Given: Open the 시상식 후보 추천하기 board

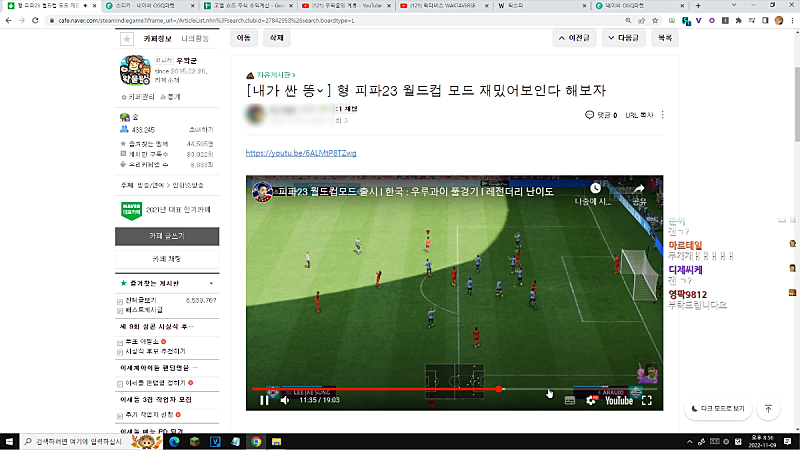Looking at the screenshot, I should click(155, 352).
